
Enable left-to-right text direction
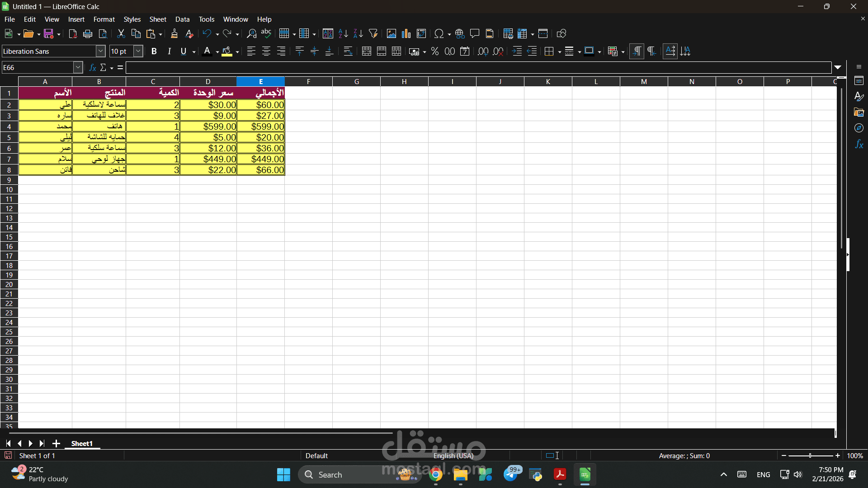(x=637, y=51)
